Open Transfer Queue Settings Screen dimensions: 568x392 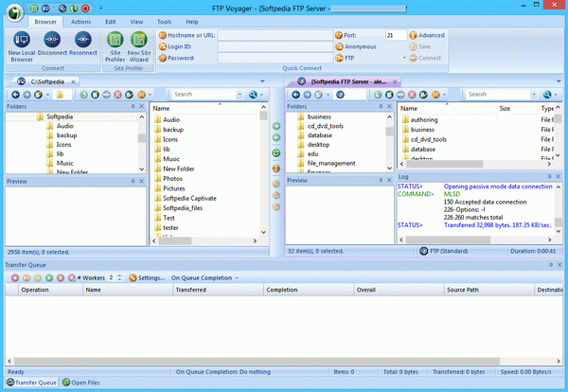[x=147, y=277]
